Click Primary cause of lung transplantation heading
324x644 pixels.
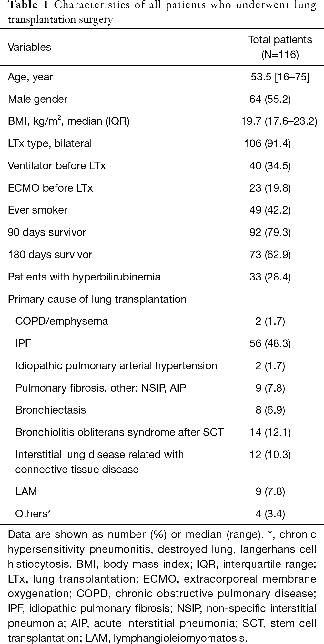tap(97, 299)
